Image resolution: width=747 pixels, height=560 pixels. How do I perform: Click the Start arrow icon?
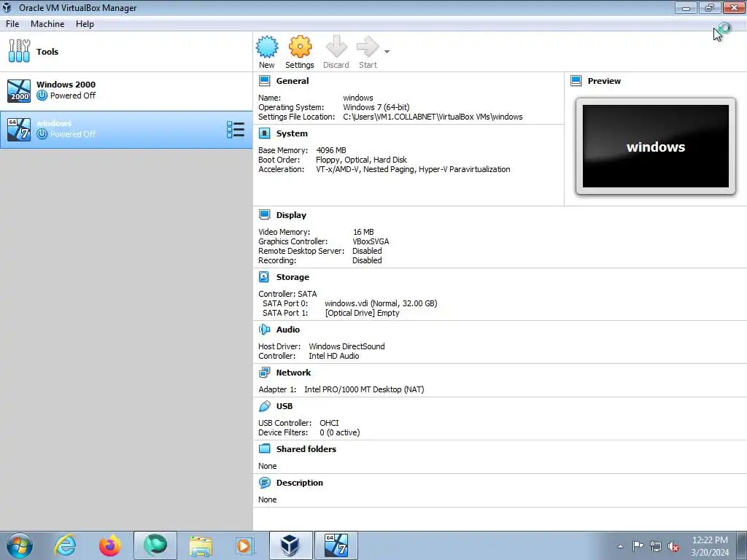[x=368, y=47]
